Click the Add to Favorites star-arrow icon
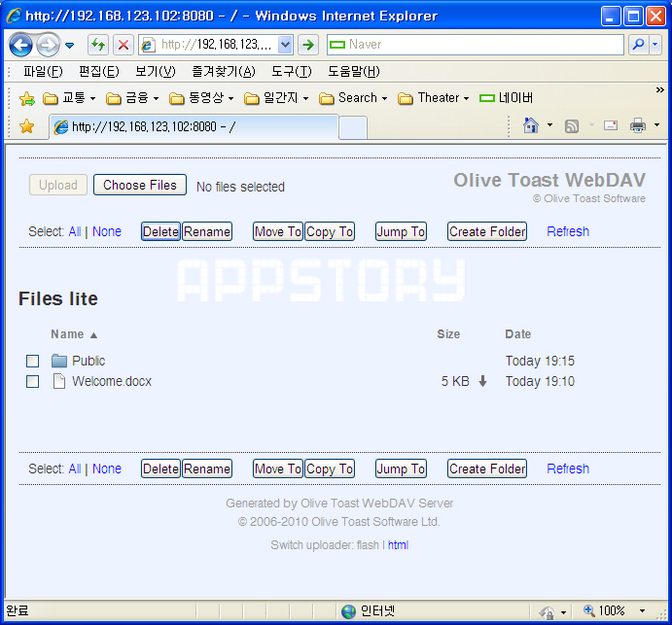This screenshot has width=672, height=625. 27,98
